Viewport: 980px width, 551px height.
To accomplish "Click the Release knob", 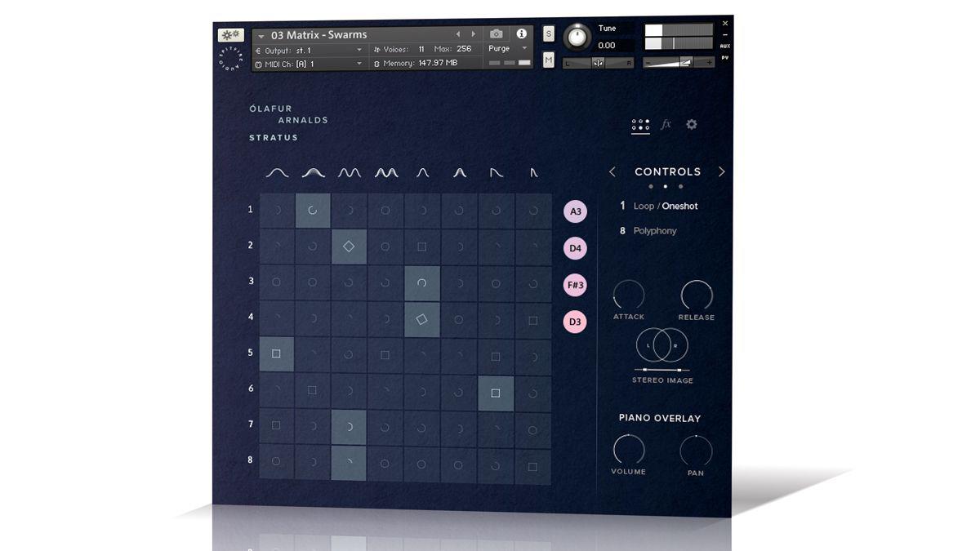I will [x=697, y=295].
